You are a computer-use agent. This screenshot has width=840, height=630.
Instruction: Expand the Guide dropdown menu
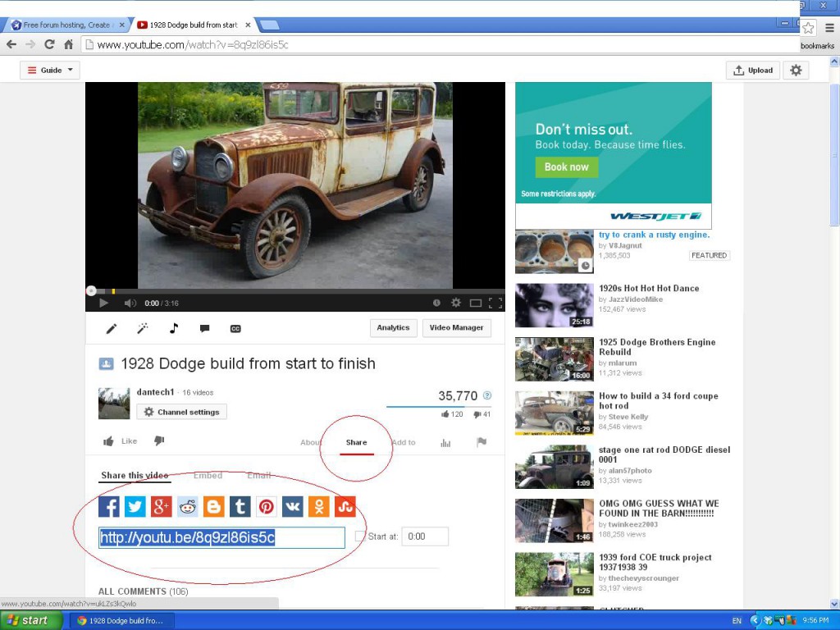(x=50, y=71)
